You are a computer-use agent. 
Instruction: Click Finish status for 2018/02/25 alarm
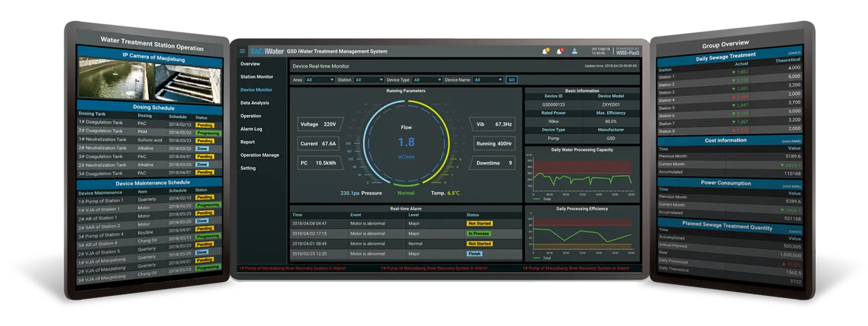coord(474,254)
